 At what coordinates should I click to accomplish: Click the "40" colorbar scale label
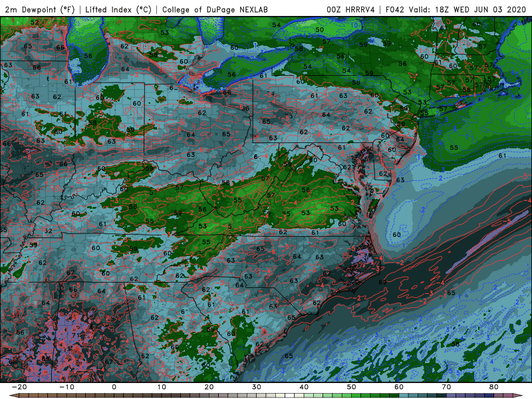click(x=304, y=387)
